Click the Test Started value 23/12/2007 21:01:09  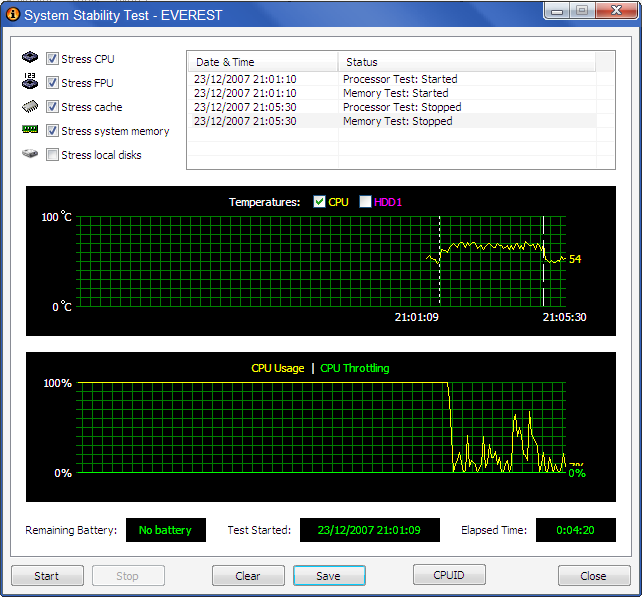(370, 530)
